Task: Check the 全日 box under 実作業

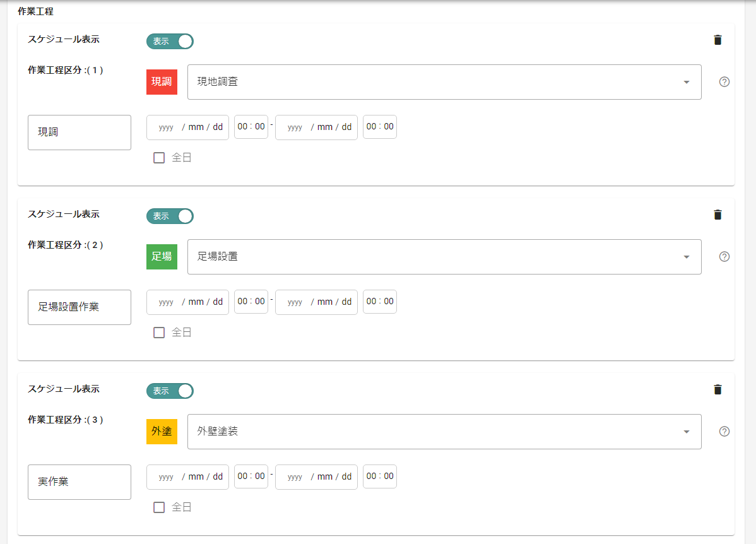Action: click(x=159, y=507)
